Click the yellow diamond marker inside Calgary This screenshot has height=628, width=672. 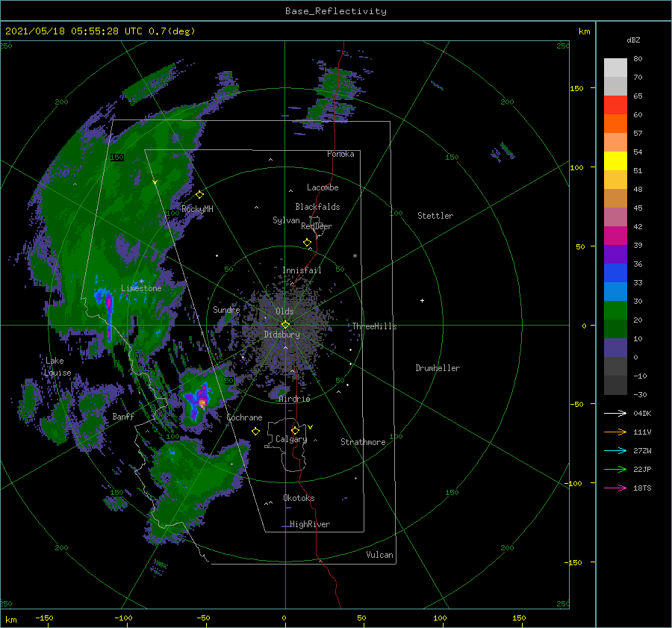[295, 430]
